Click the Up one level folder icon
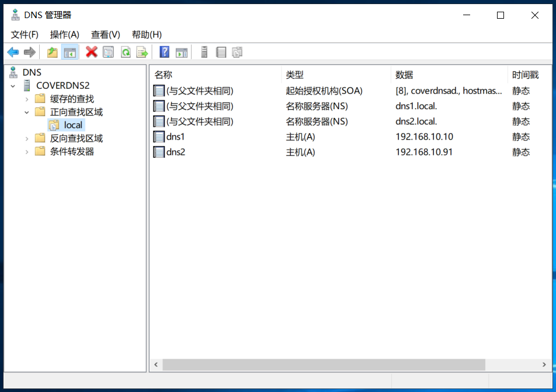Viewport: 556px width, 392px height. pyautogui.click(x=51, y=52)
